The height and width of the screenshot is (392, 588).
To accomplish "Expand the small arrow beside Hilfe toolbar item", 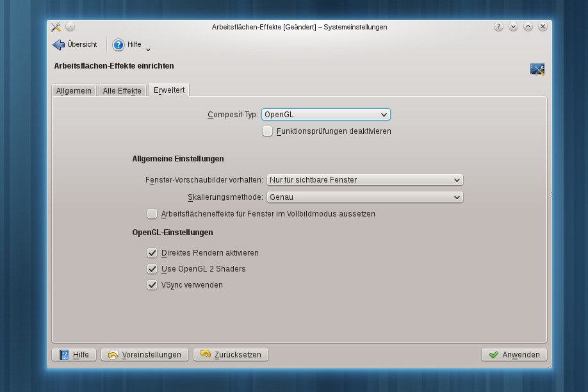I will (148, 49).
